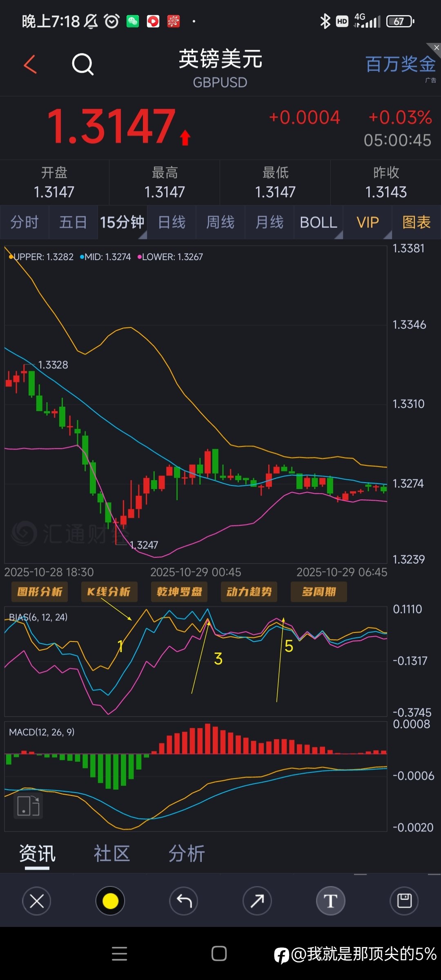
Task: Tap the alarm clock status icon
Action: (111, 21)
